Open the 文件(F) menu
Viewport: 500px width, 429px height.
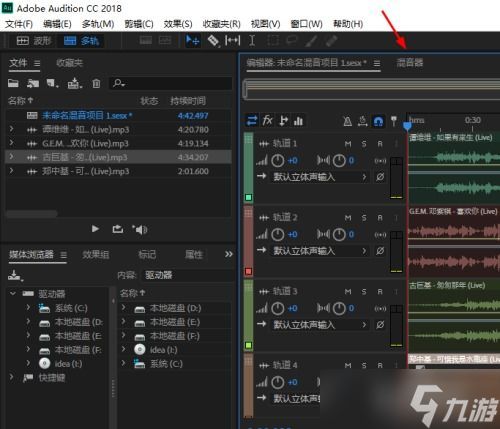click(19, 24)
